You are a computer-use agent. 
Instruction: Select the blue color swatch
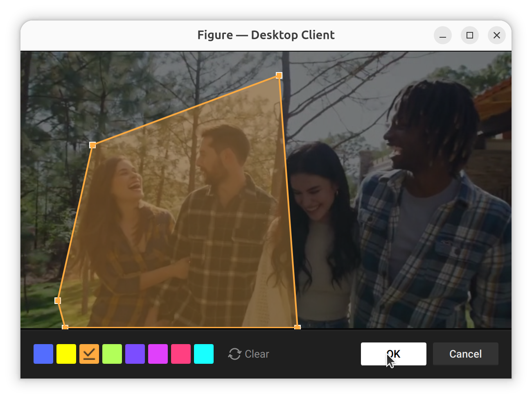point(43,354)
